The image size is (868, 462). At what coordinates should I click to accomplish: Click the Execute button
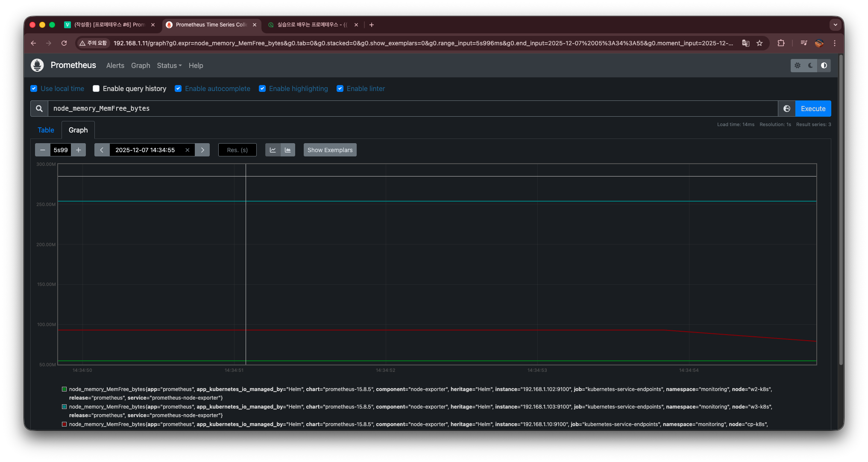tap(813, 109)
